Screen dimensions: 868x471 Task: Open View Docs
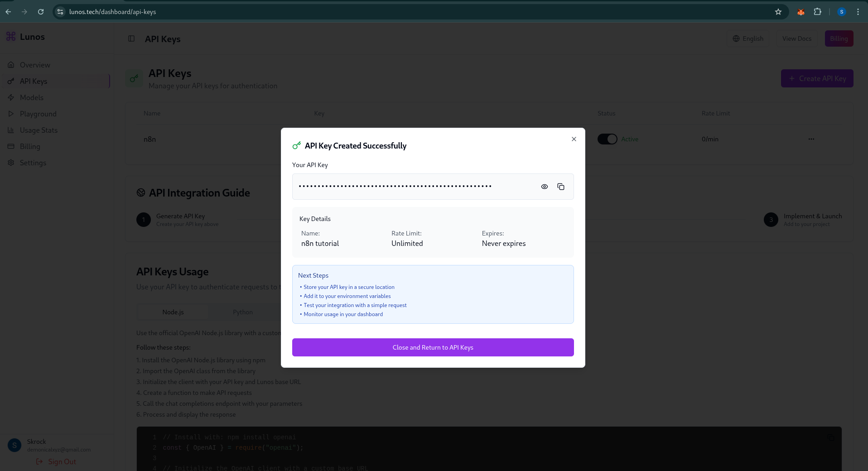[797, 38]
